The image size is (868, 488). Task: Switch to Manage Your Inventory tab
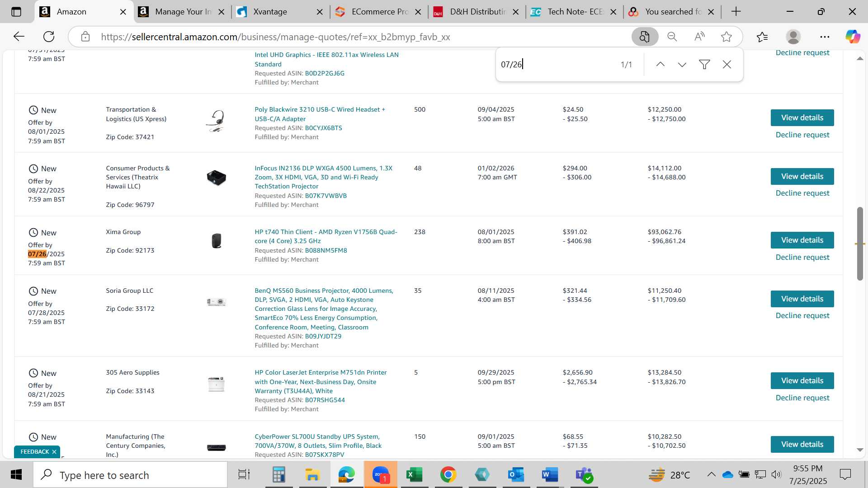[182, 12]
